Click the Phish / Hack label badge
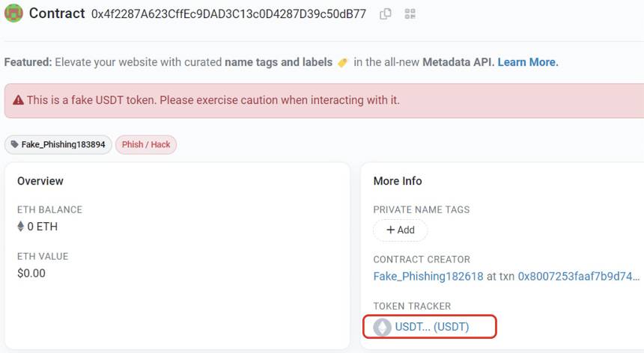This screenshot has width=644, height=353. pos(146,145)
